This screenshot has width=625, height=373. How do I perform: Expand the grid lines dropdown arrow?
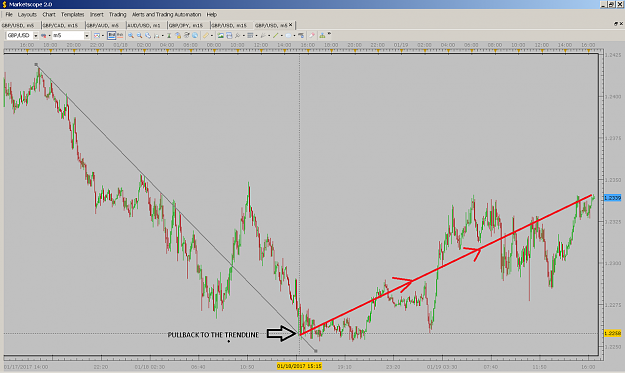click(x=256, y=35)
